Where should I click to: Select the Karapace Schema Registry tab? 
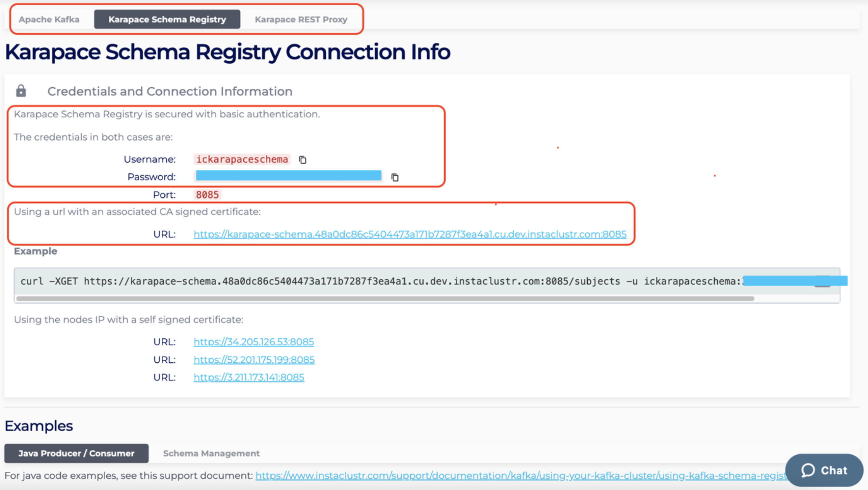(167, 19)
